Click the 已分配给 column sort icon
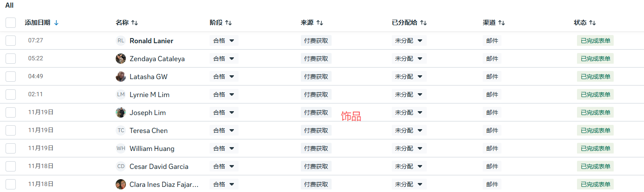644x192 pixels. [423, 23]
